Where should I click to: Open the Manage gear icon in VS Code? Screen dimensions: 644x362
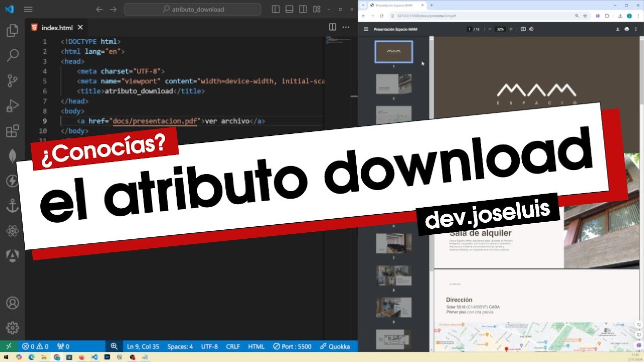click(12, 328)
